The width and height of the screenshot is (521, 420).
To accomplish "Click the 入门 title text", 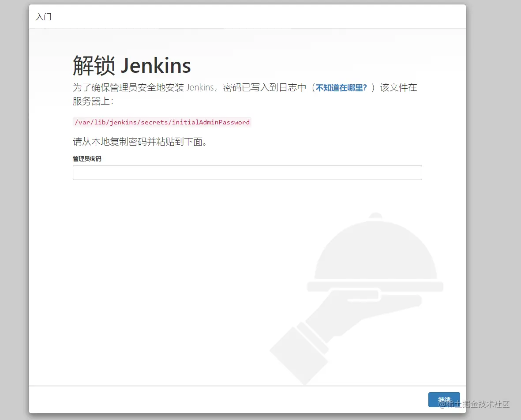I will pyautogui.click(x=44, y=17).
